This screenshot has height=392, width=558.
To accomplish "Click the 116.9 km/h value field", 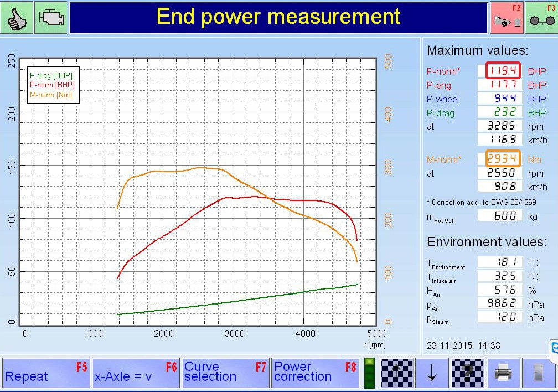I will [500, 139].
